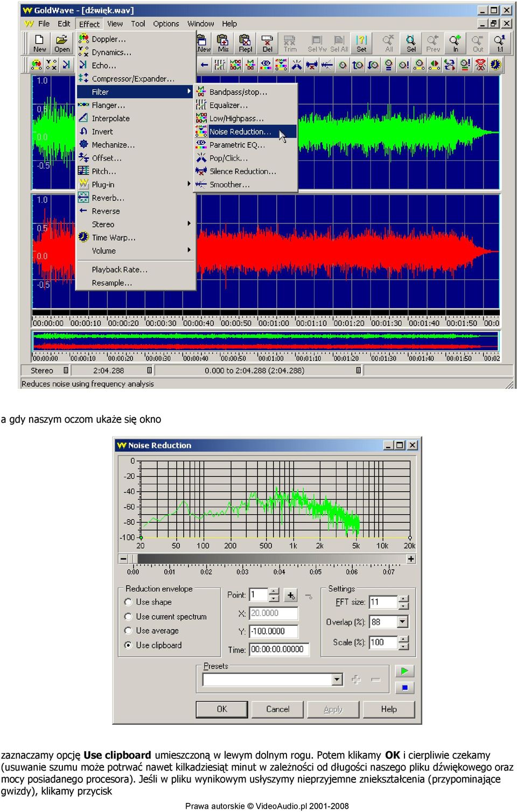Click the Point number stepper arrows
The height and width of the screenshot is (812, 517).
274,595
